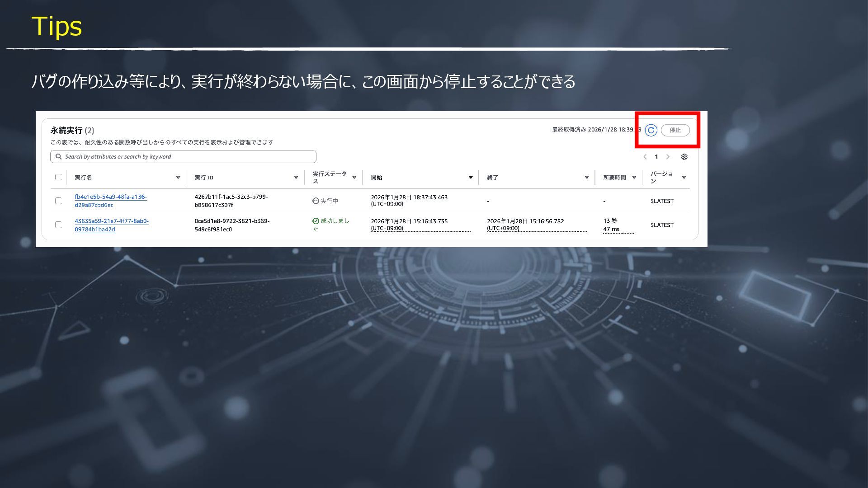This screenshot has width=868, height=488.
Task: Sort by 終了 column arrow
Action: click(x=586, y=177)
